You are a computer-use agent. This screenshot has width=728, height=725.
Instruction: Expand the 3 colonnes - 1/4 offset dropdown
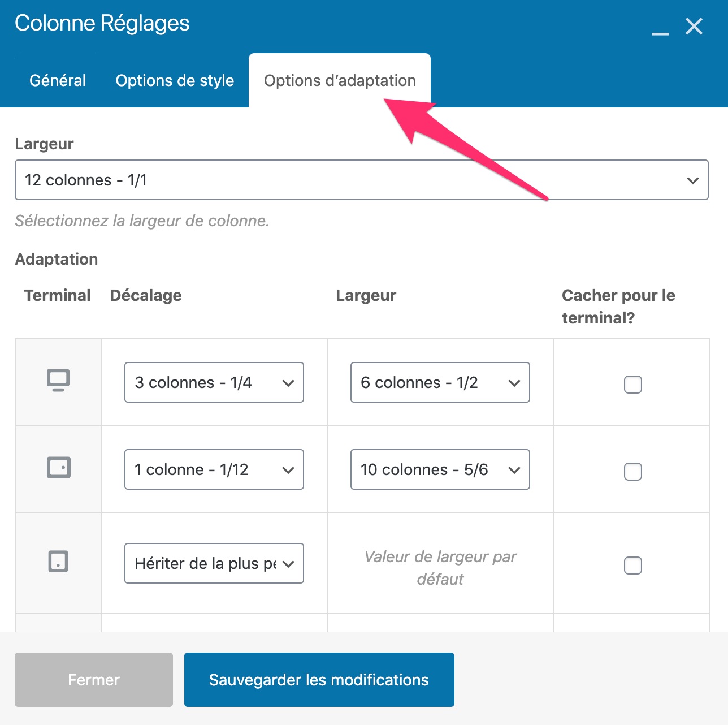click(214, 382)
